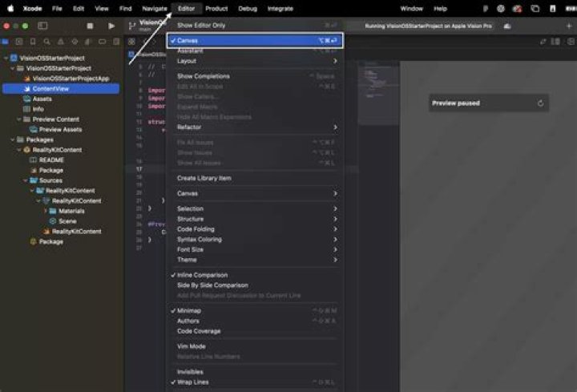Open the related items grid icon above the editor

click(131, 42)
